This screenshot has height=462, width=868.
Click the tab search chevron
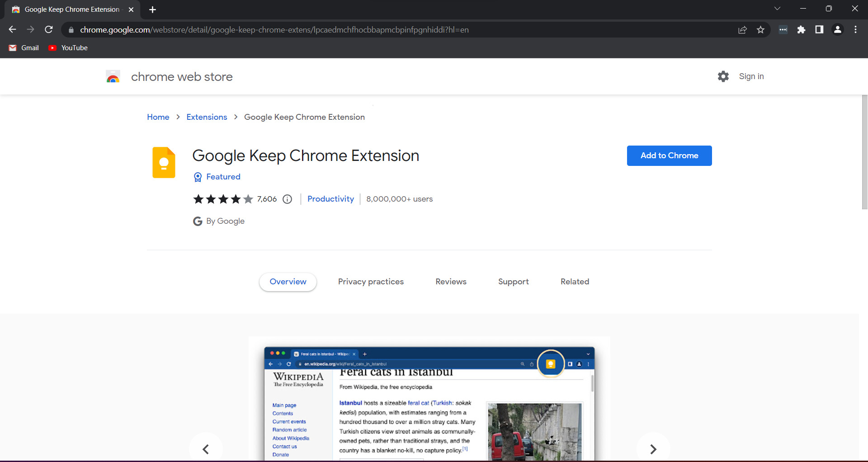pyautogui.click(x=778, y=8)
